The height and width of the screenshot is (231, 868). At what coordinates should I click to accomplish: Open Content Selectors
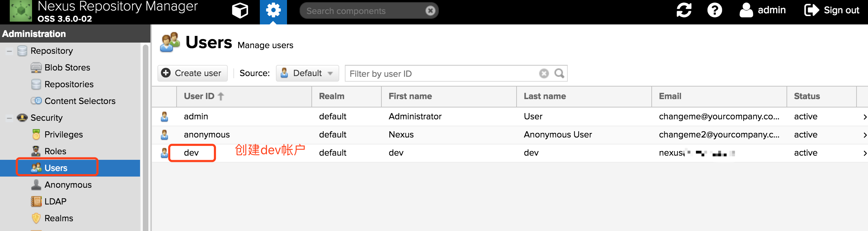click(80, 101)
